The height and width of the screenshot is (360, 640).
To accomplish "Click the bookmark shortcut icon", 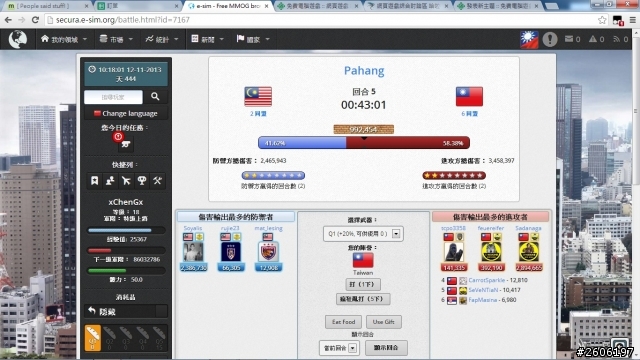I will point(95,180).
